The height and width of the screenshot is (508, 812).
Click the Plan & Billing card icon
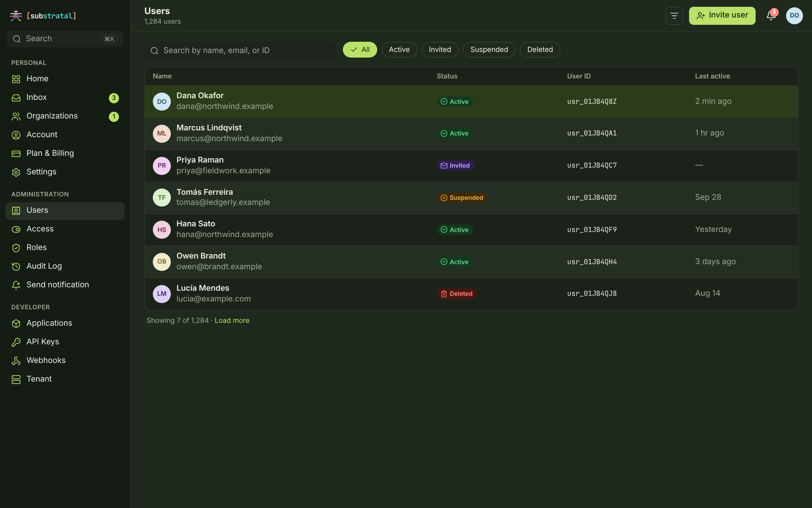(x=16, y=154)
